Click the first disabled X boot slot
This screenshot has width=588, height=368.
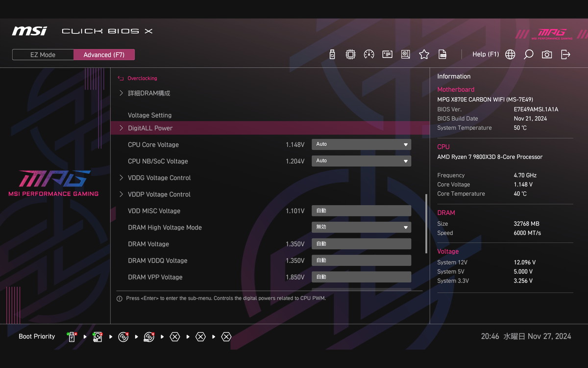point(175,337)
